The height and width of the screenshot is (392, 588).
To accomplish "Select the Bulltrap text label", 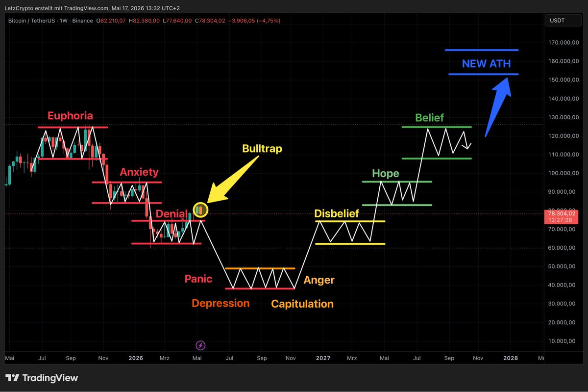I will 262,149.
